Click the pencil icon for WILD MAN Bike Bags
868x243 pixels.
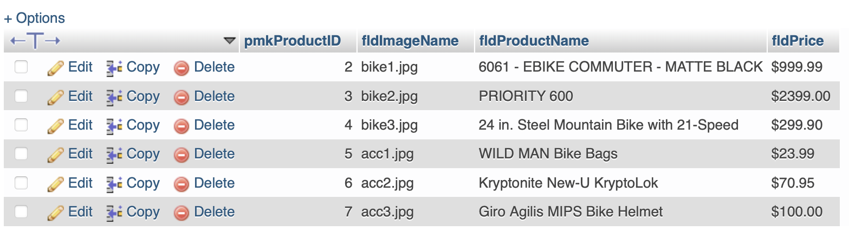point(55,155)
